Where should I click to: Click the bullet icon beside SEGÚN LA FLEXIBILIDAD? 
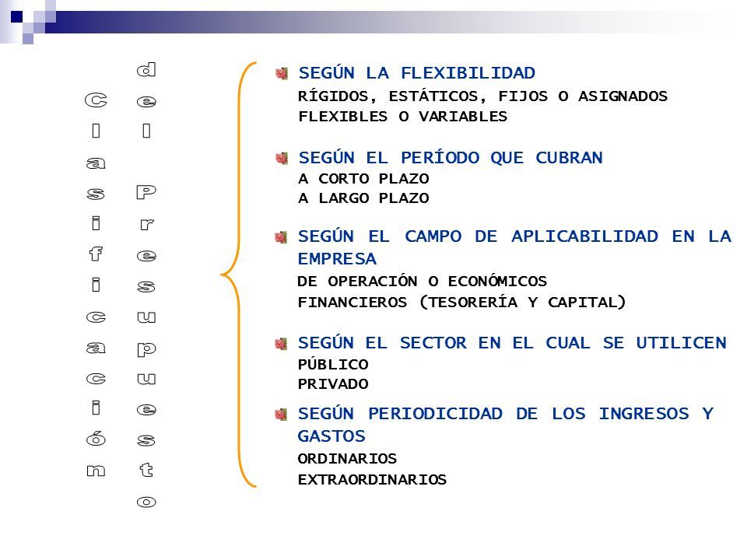(x=282, y=73)
